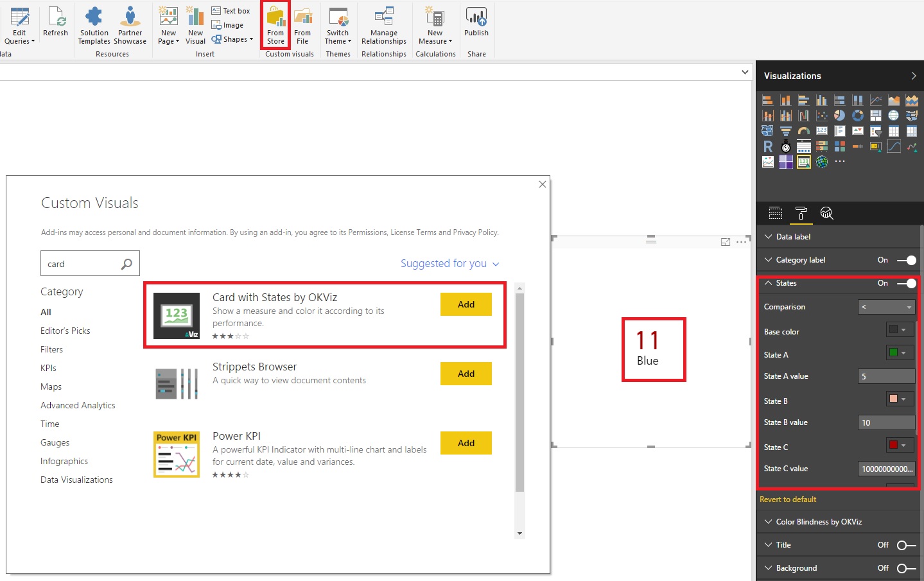The height and width of the screenshot is (581, 924).
Task: Click the Publish button
Action: [x=476, y=22]
